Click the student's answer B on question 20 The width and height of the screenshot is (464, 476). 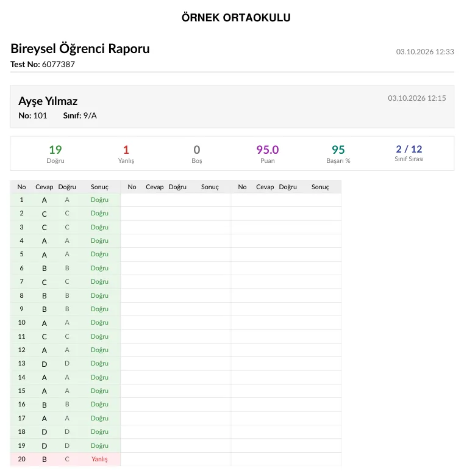(x=45, y=460)
